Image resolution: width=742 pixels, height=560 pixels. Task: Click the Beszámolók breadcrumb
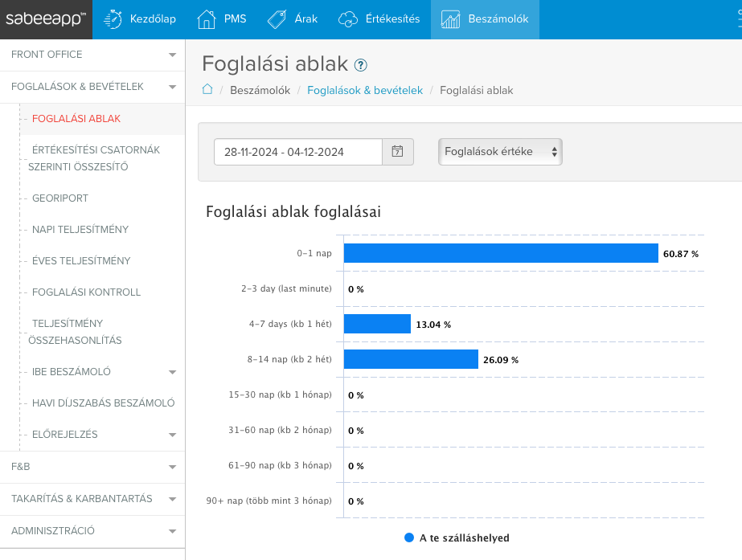coord(260,90)
